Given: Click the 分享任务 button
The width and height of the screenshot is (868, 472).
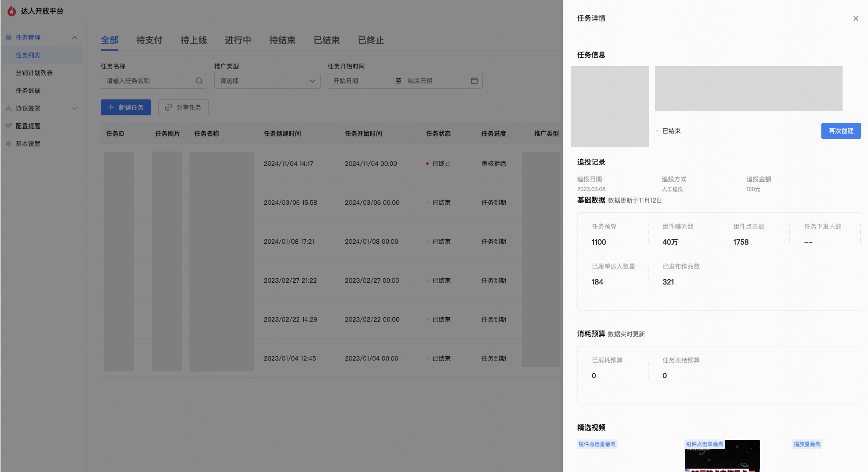Looking at the screenshot, I should tap(183, 107).
